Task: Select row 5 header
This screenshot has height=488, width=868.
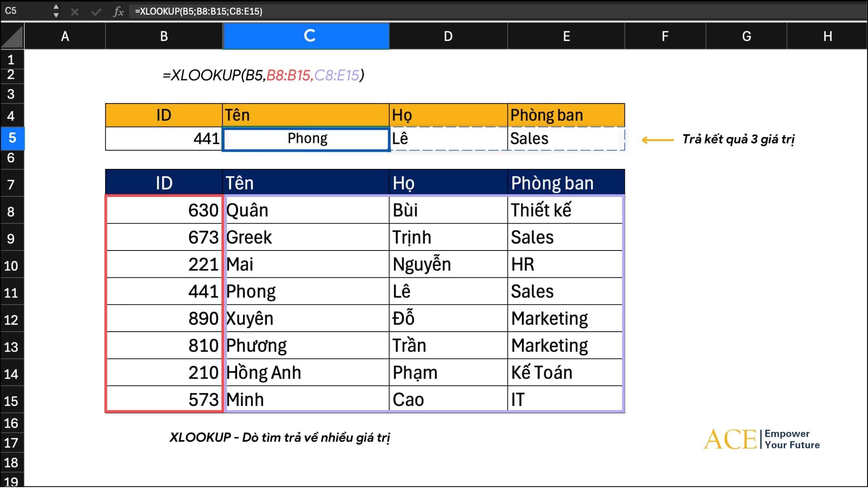Action: 12,138
